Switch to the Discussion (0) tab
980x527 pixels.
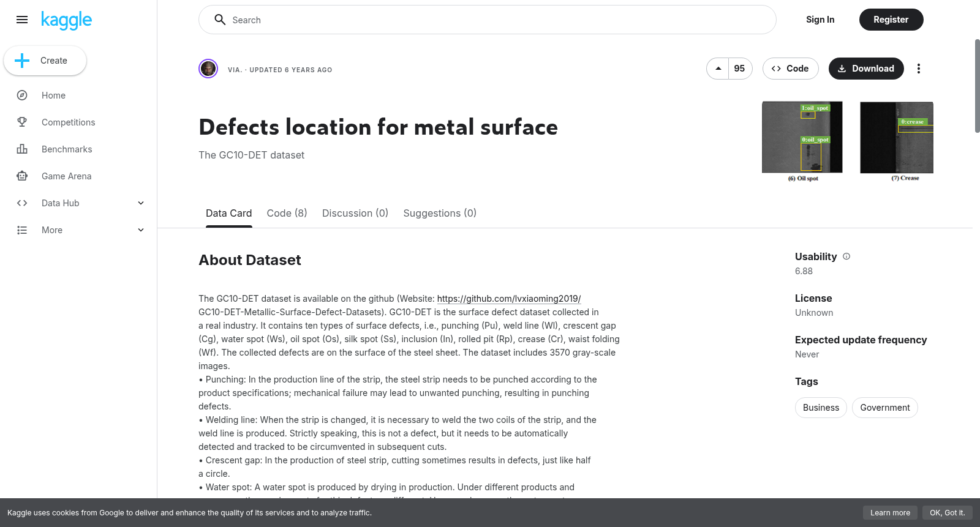click(355, 213)
